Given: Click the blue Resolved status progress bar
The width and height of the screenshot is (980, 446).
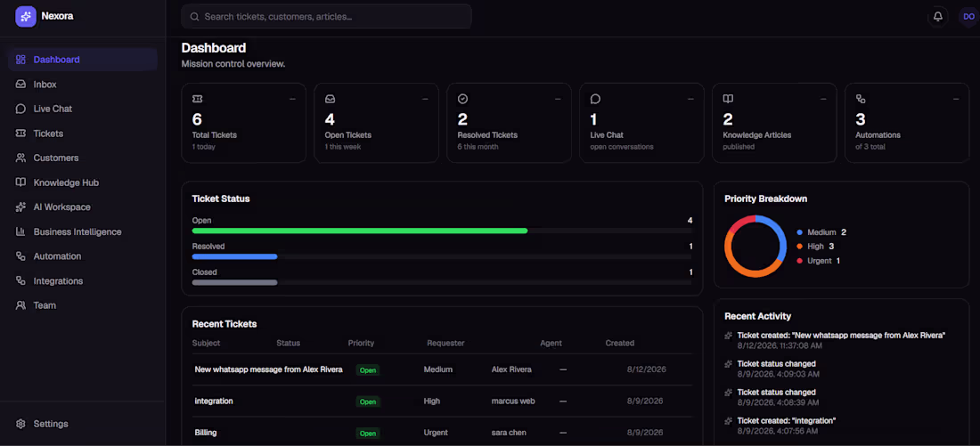Looking at the screenshot, I should (234, 256).
